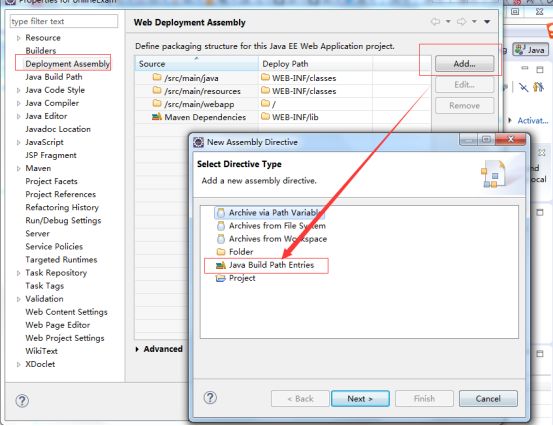The image size is (553, 426).
Task: Open Task Tags page
Action: (44, 286)
